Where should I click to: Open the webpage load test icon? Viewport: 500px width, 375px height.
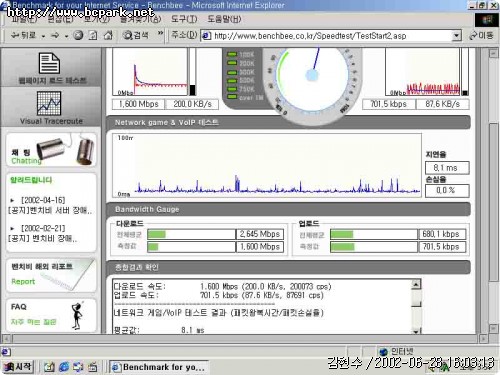point(50,63)
